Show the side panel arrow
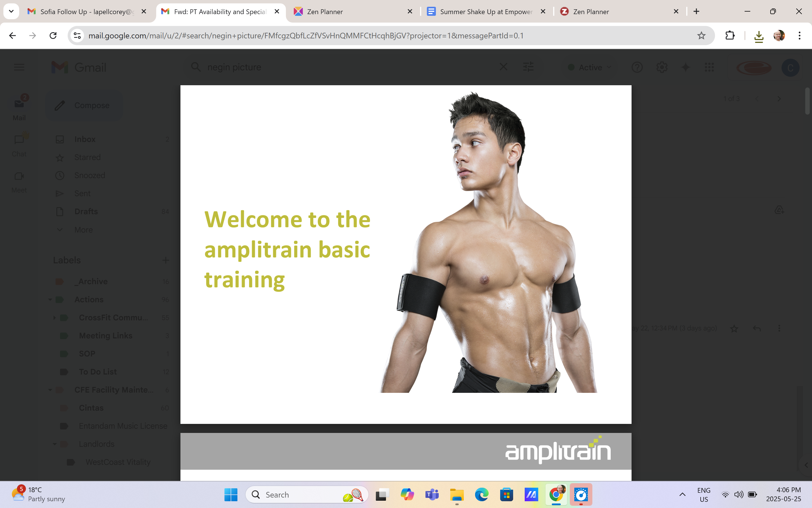This screenshot has width=812, height=508. pyautogui.click(x=806, y=465)
